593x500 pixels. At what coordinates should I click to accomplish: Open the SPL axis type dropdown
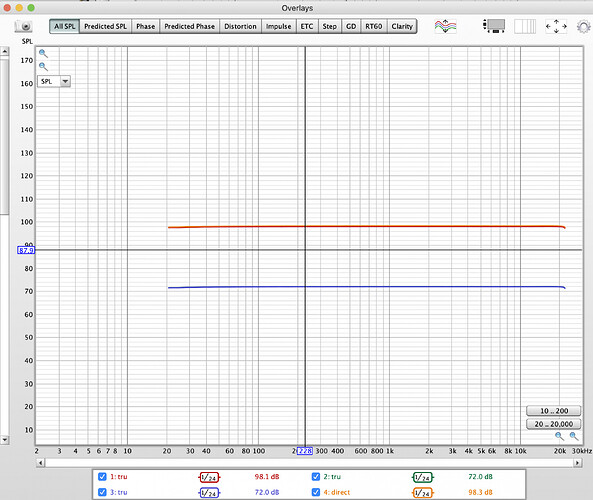click(54, 81)
